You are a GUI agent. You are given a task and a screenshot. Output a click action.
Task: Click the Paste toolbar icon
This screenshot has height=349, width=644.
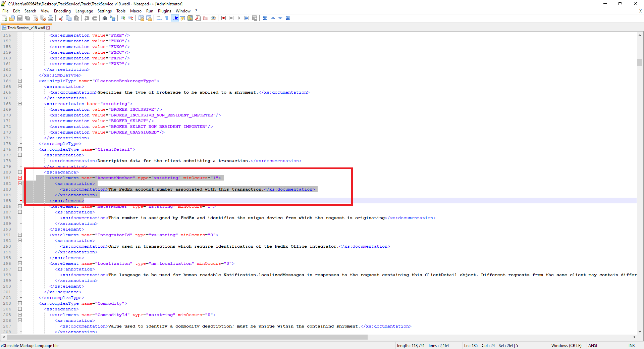pyautogui.click(x=76, y=18)
